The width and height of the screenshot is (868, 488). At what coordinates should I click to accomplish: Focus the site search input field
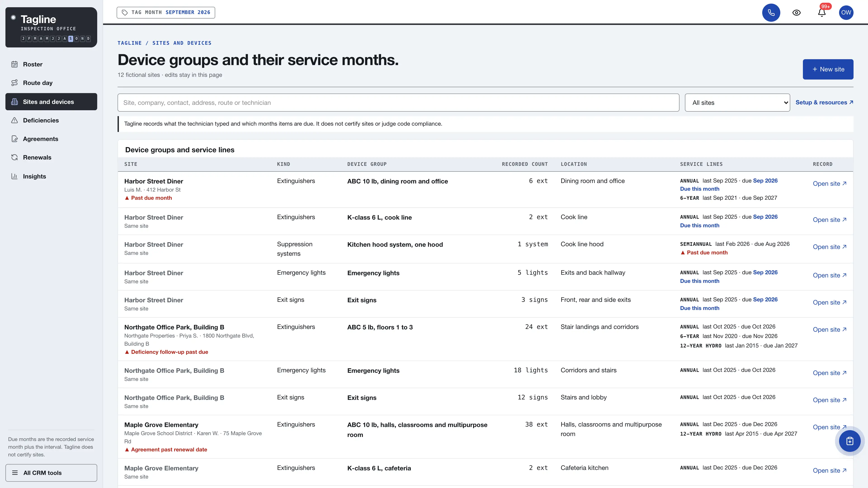tap(398, 103)
